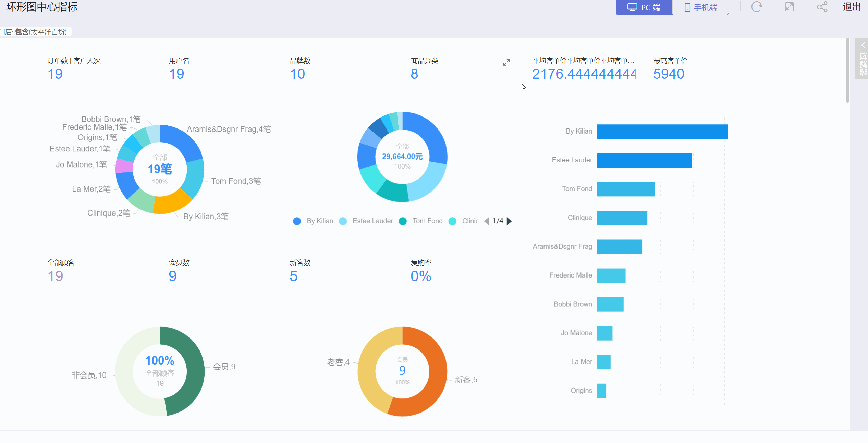Viewport: 868px width, 443px height.
Task: Toggle Estee Lauder legend item
Action: pyautogui.click(x=372, y=221)
